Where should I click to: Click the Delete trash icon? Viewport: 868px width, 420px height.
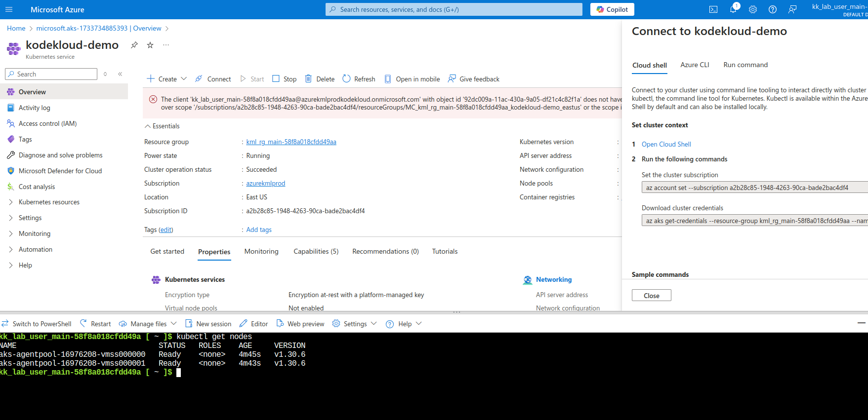coord(308,79)
